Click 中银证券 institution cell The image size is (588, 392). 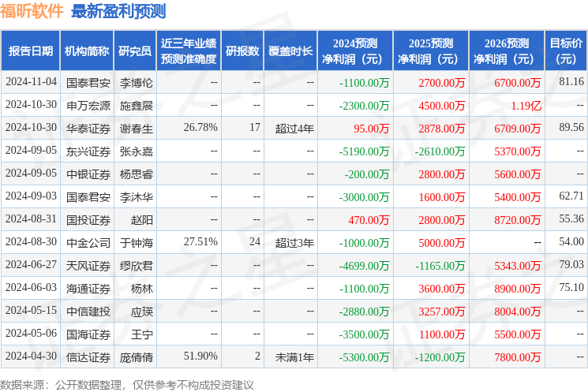pyautogui.click(x=88, y=174)
